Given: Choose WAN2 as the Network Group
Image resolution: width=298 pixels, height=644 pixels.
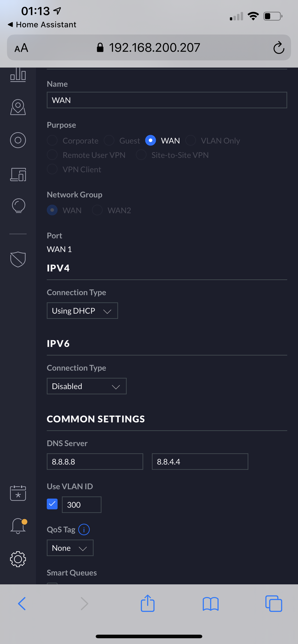Looking at the screenshot, I should [97, 210].
